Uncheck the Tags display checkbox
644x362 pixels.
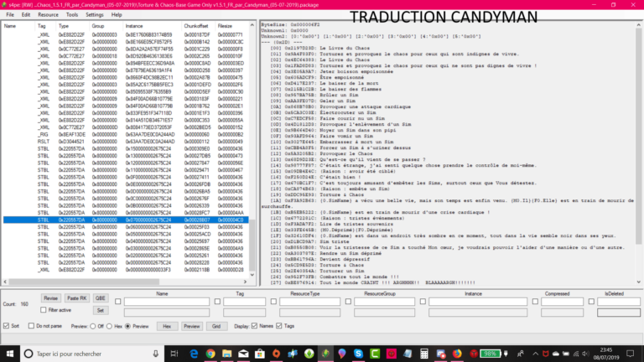click(x=280, y=326)
